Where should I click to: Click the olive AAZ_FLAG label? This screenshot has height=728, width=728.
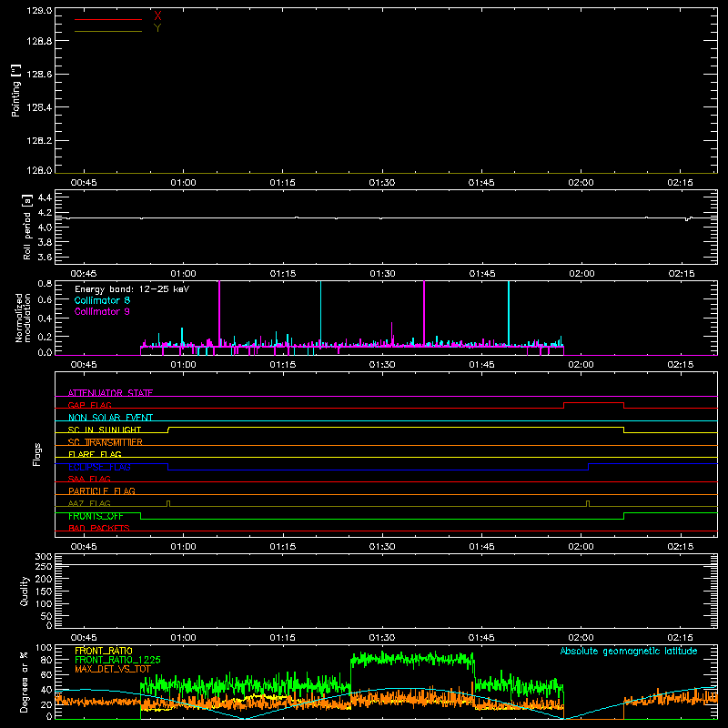pos(89,503)
